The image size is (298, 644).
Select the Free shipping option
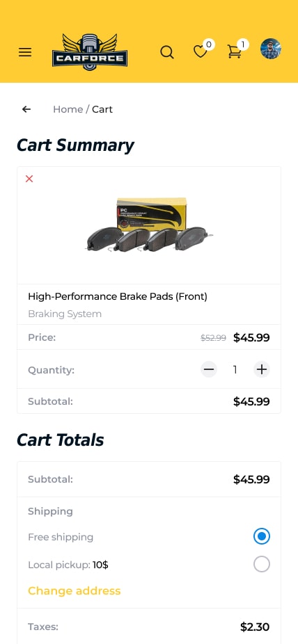click(x=261, y=536)
